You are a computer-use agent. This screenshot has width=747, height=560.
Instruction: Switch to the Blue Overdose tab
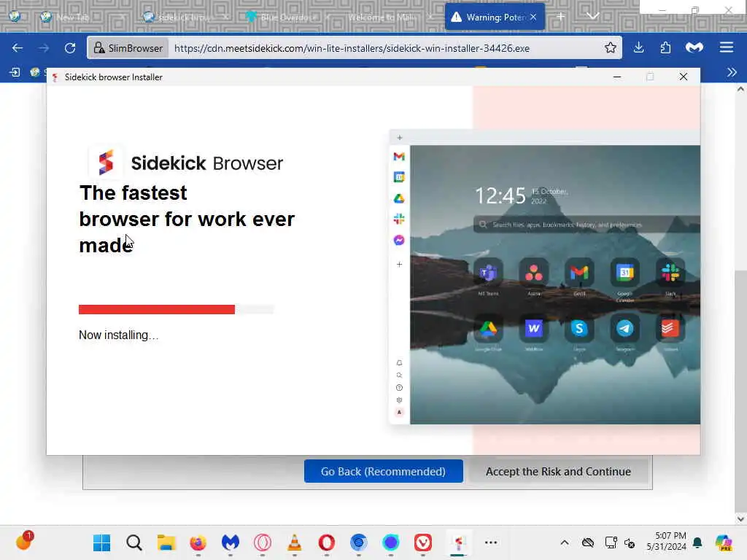(x=287, y=17)
